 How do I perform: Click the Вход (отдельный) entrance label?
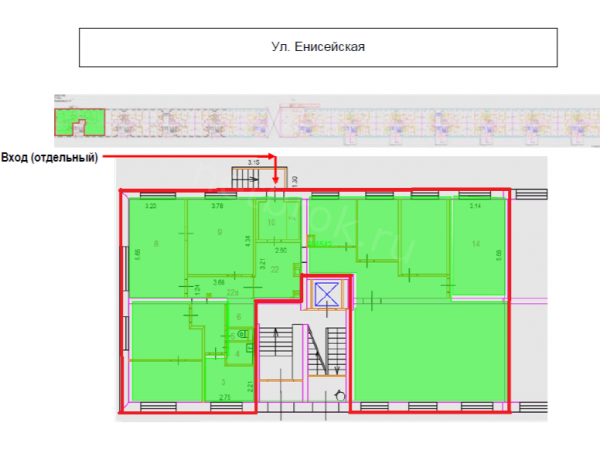click(x=50, y=158)
